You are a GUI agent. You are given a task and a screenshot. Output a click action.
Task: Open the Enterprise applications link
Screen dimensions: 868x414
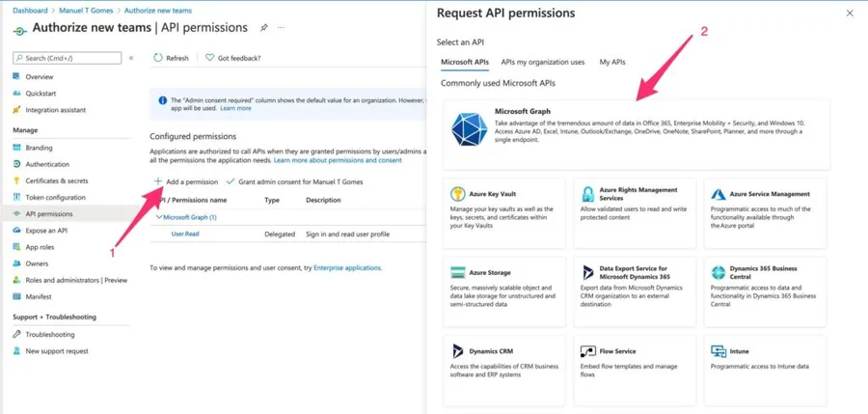pos(347,267)
